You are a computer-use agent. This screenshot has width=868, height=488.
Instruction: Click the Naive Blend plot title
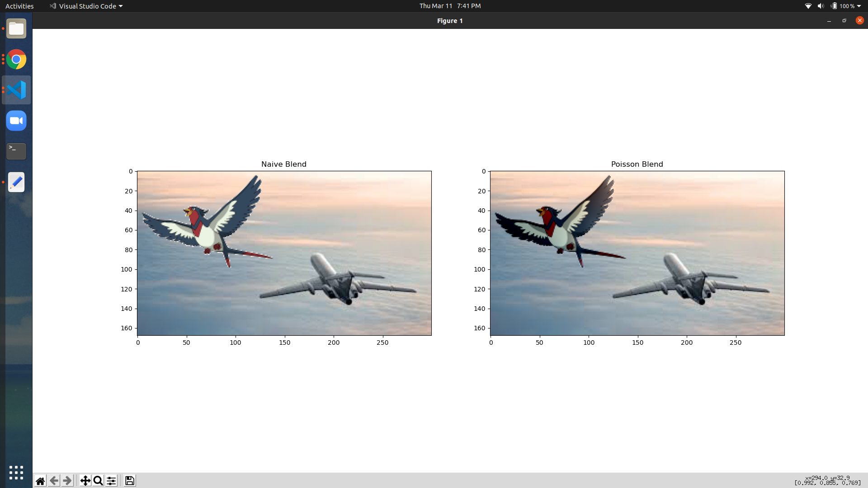pyautogui.click(x=284, y=164)
